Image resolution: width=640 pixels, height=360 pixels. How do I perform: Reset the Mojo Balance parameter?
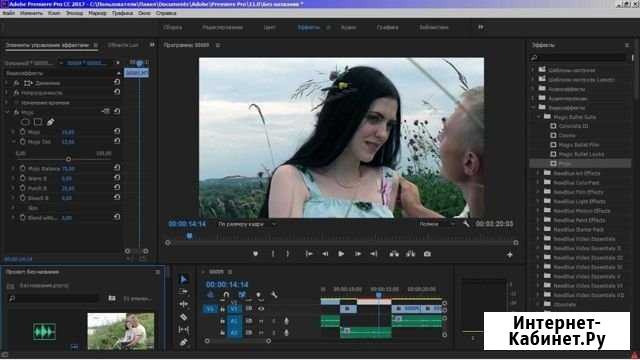pos(117,168)
